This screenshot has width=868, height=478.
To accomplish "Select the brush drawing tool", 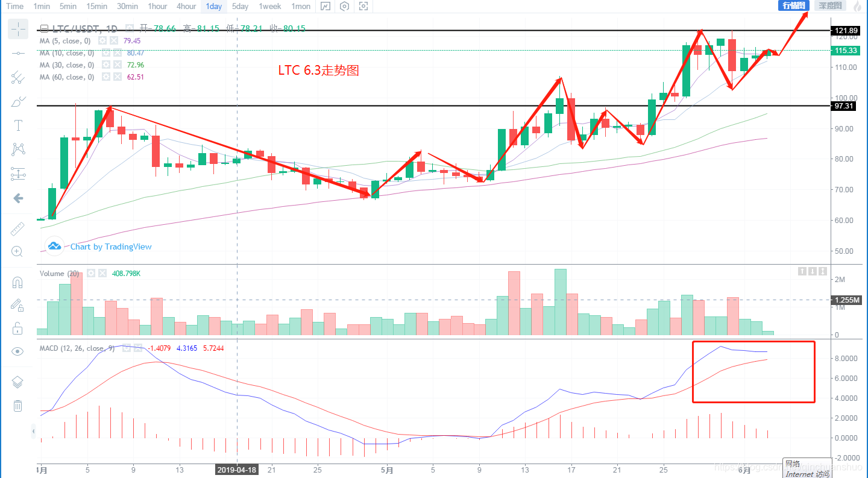I will (18, 101).
